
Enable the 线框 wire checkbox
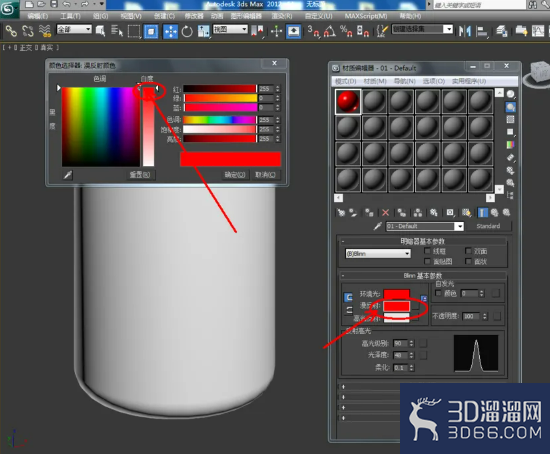(x=427, y=251)
